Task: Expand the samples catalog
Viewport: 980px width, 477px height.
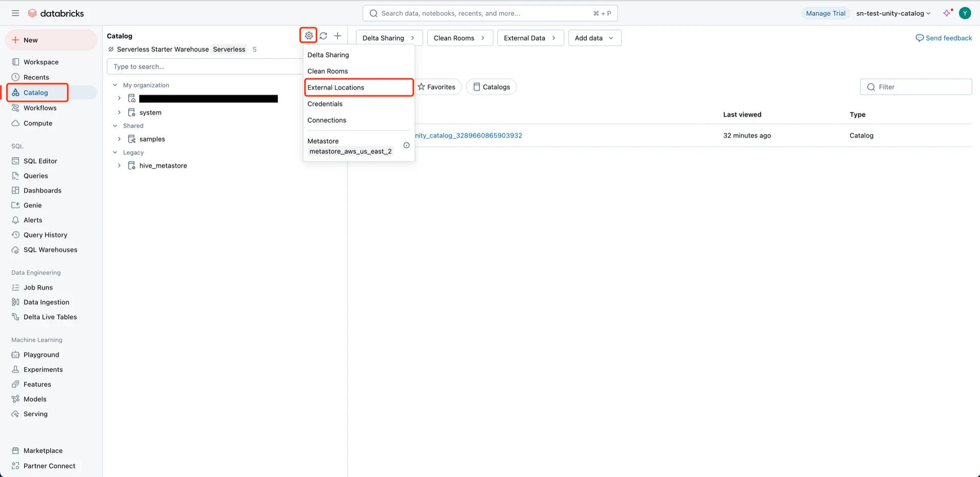Action: click(x=119, y=139)
